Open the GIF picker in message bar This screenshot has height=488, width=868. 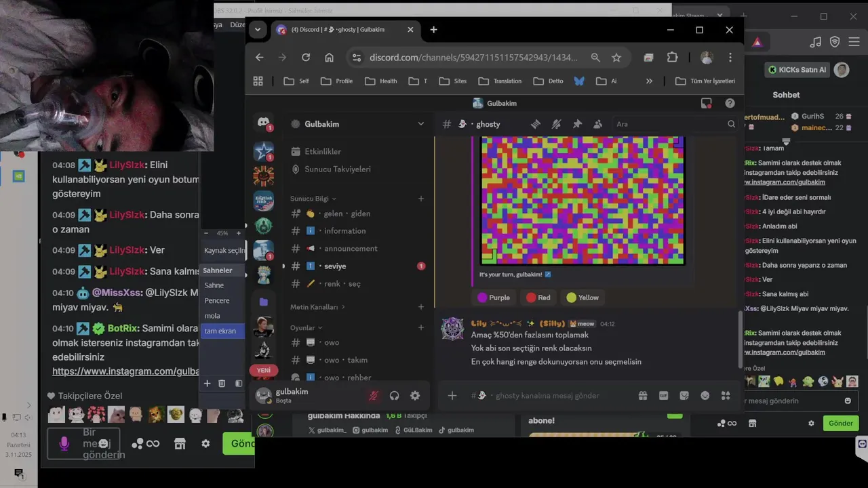[x=664, y=396]
